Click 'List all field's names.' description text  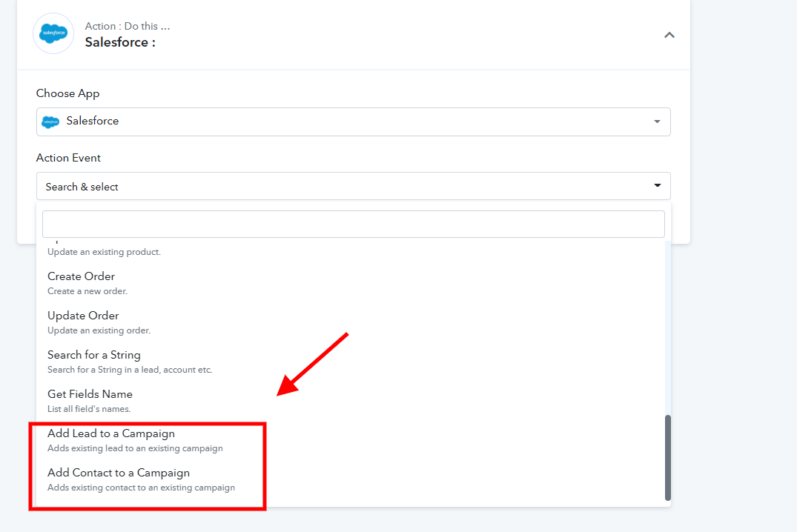click(x=89, y=409)
